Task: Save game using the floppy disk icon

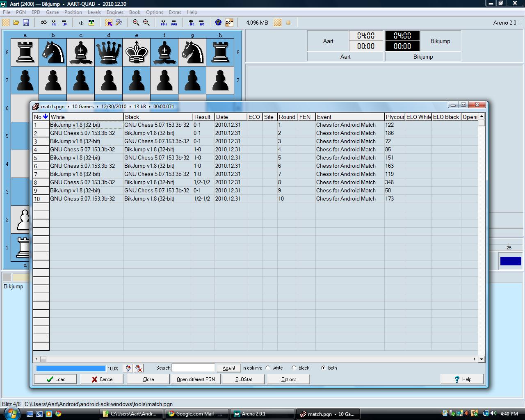Action: [26, 23]
